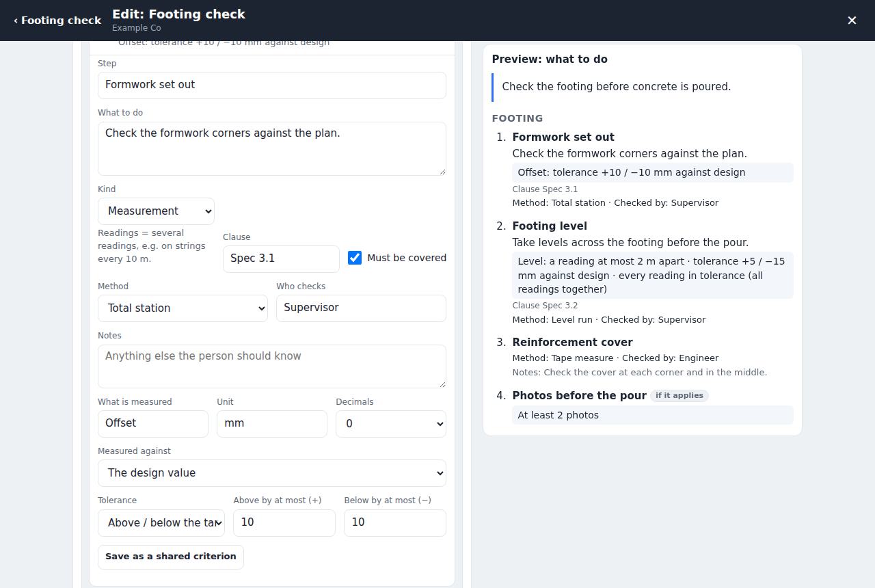Click 'Method: Level run · Checked by: Supervisor' line

pos(608,320)
